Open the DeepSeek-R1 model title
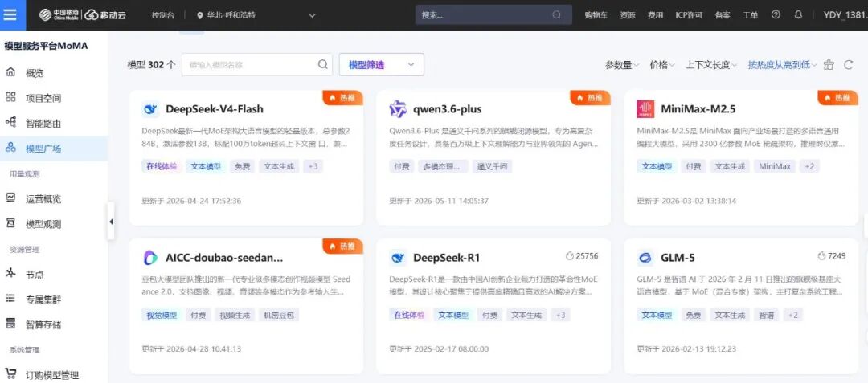868x383 pixels. 446,258
